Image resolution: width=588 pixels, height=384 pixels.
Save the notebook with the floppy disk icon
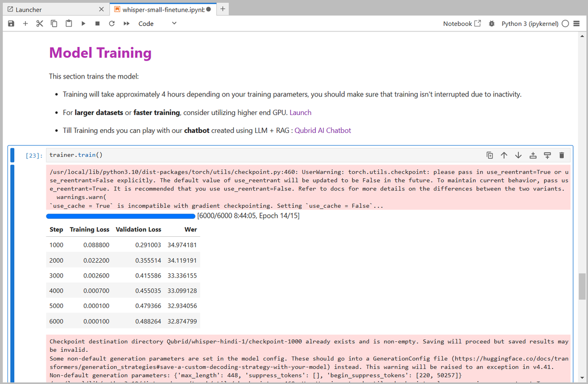click(x=11, y=24)
